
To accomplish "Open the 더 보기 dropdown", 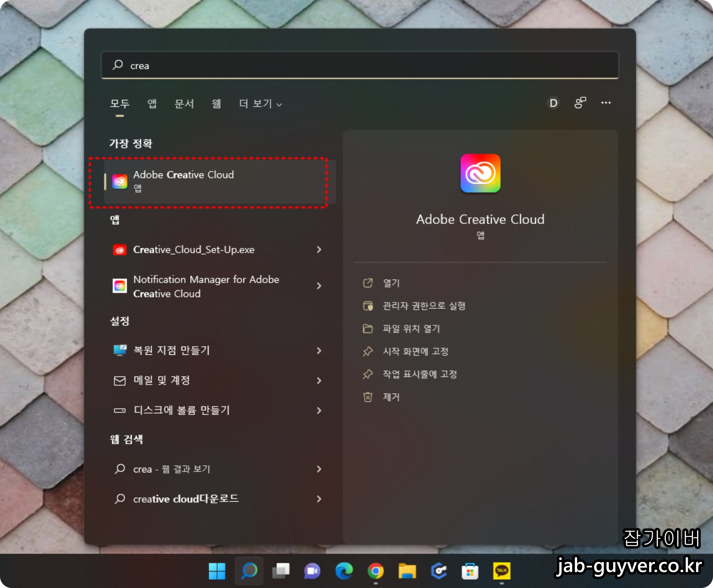I will [x=261, y=104].
